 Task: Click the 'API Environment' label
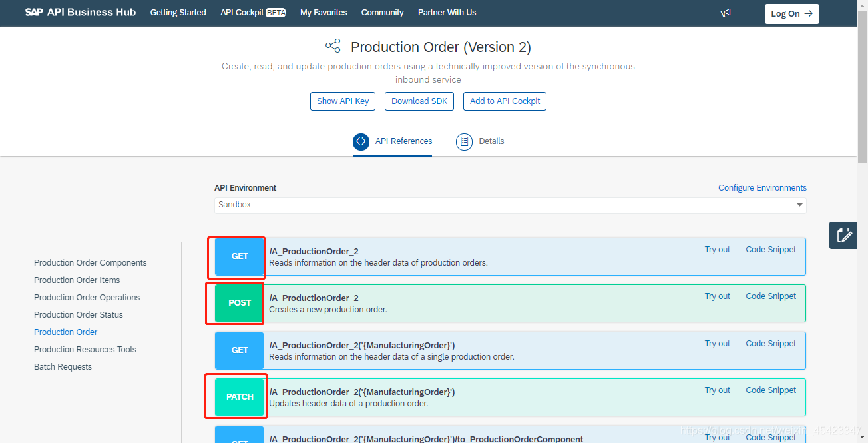click(245, 188)
